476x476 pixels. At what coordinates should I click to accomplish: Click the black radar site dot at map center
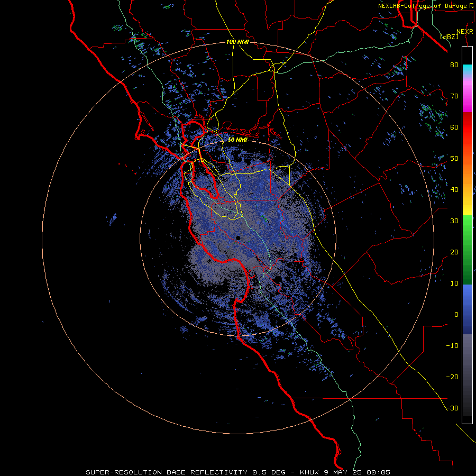(238, 238)
